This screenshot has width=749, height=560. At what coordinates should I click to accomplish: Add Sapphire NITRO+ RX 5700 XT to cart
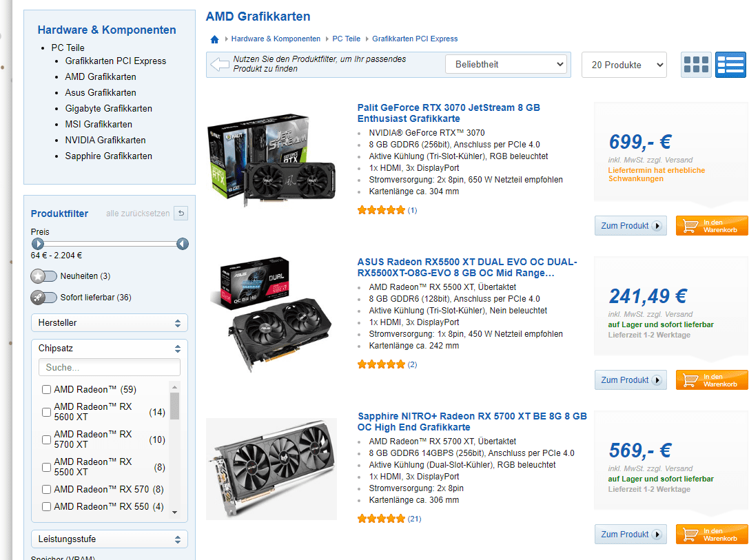coord(712,535)
